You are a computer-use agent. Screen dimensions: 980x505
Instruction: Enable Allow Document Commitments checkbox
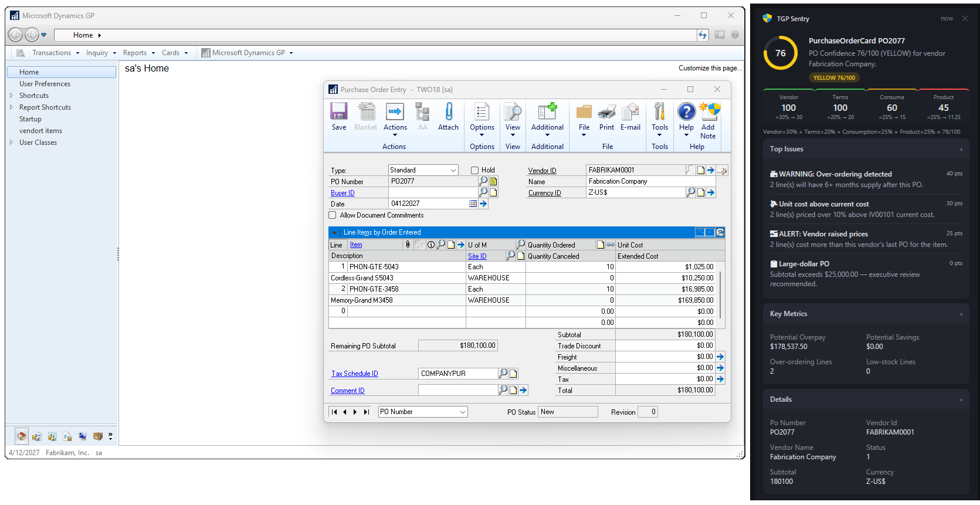pyautogui.click(x=333, y=215)
